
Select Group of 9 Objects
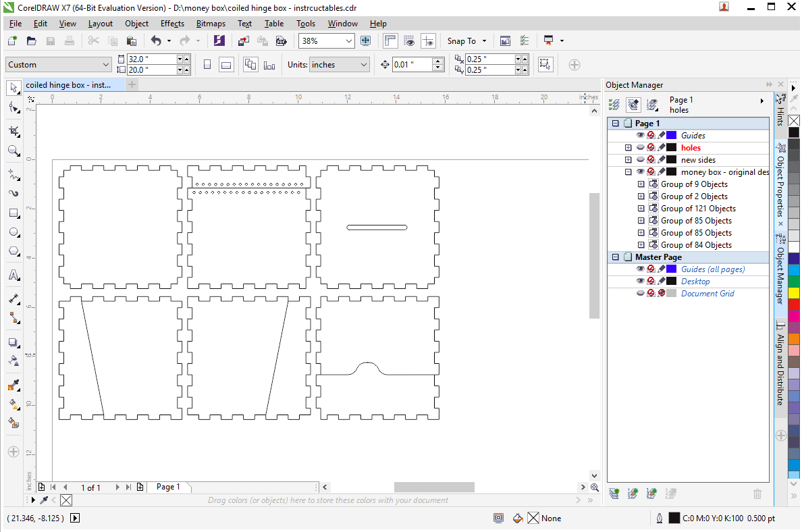point(694,184)
